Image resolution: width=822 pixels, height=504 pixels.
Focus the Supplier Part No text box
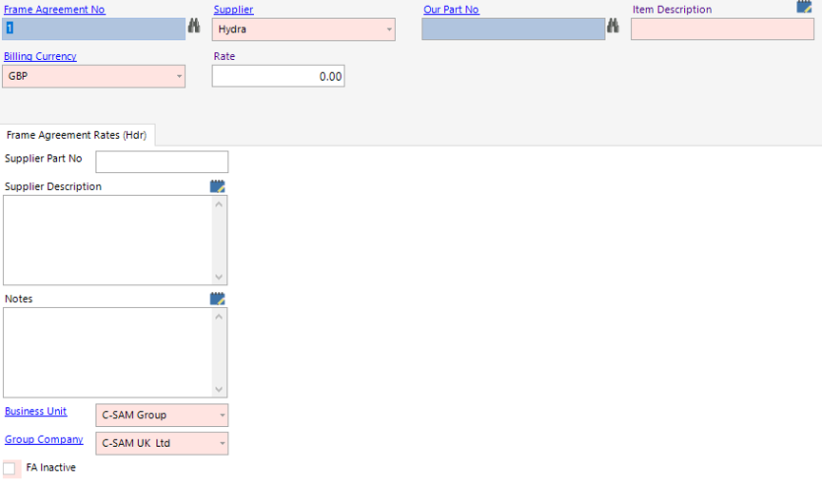(162, 162)
